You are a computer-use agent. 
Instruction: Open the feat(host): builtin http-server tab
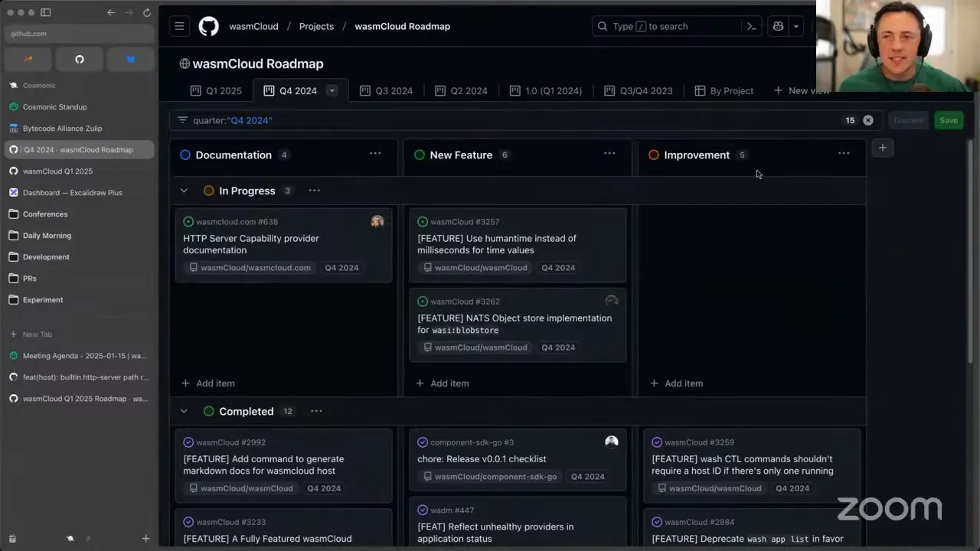(80, 377)
